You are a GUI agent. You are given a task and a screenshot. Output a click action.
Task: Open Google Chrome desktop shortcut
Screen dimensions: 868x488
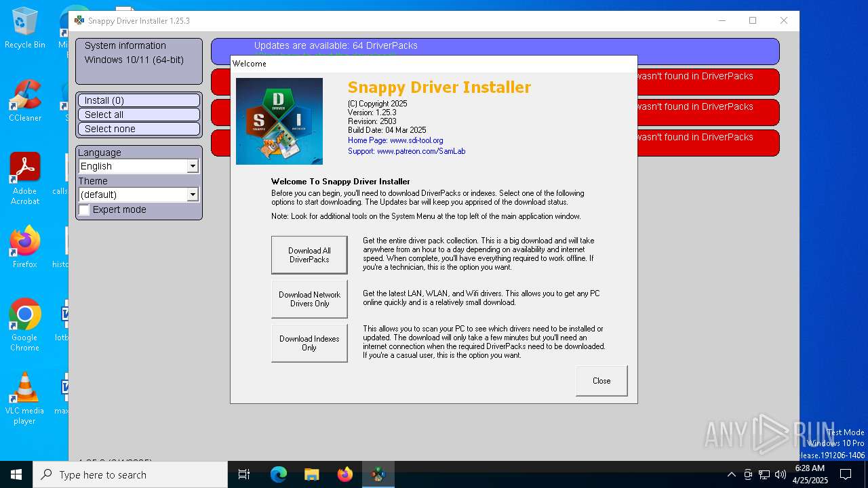(25, 325)
